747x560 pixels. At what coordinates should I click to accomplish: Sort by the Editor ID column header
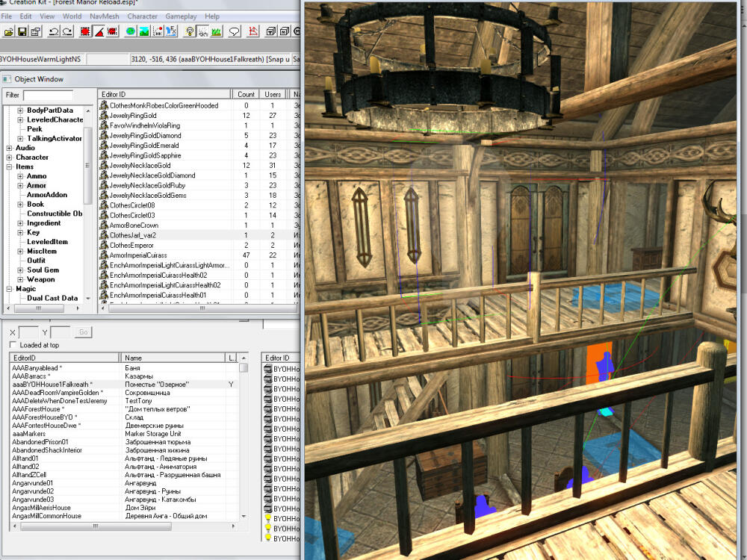pyautogui.click(x=165, y=94)
